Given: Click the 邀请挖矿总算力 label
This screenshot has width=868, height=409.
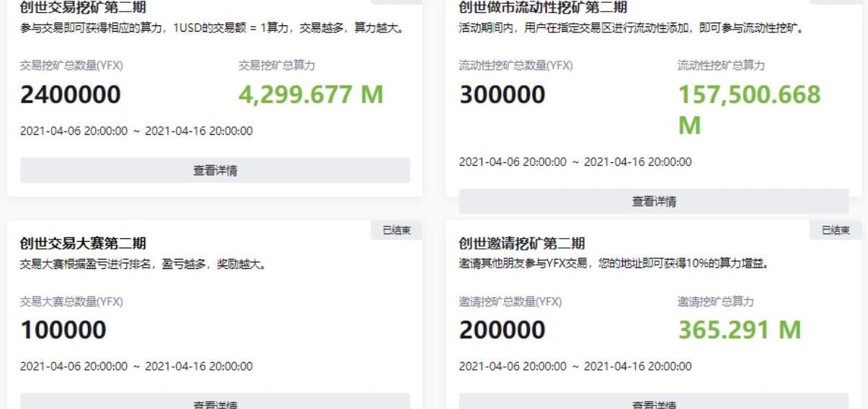Looking at the screenshot, I should (715, 302).
